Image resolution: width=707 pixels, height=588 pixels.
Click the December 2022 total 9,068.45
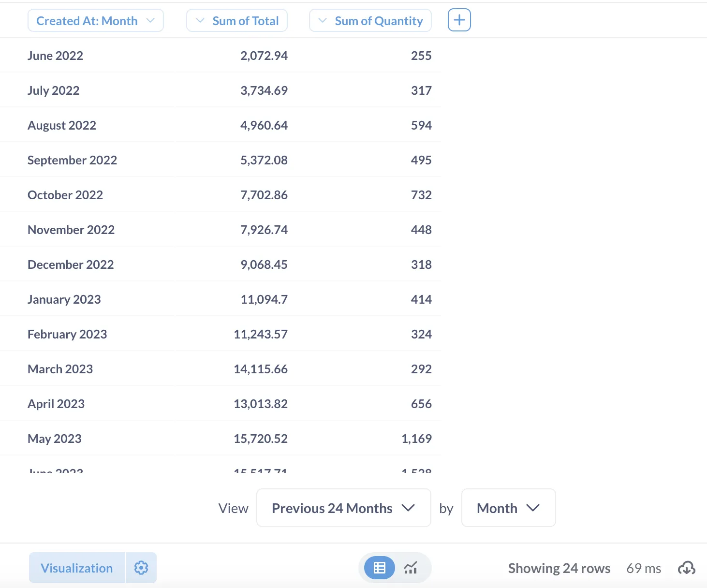264,265
